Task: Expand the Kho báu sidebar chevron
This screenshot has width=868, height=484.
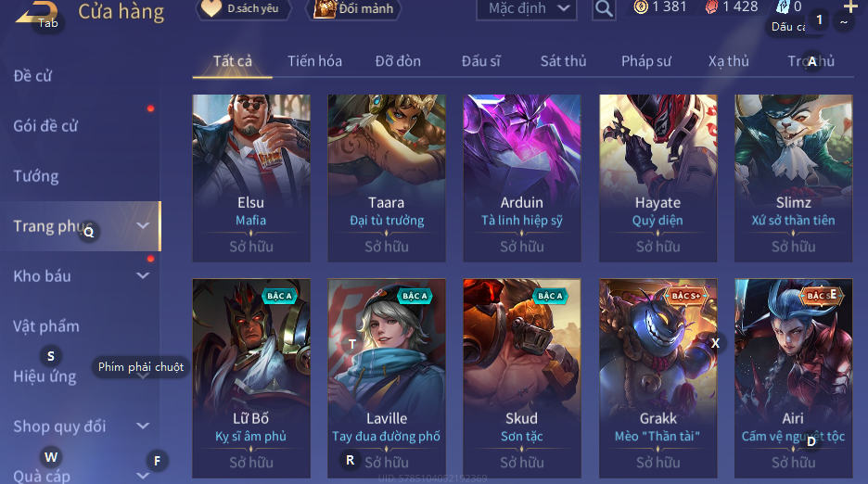Action: pyautogui.click(x=143, y=275)
